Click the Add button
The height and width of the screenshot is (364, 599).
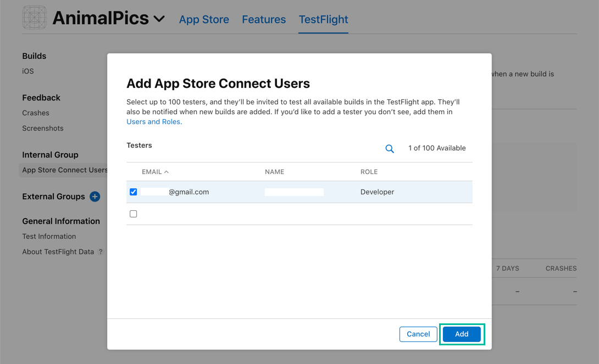tap(462, 334)
